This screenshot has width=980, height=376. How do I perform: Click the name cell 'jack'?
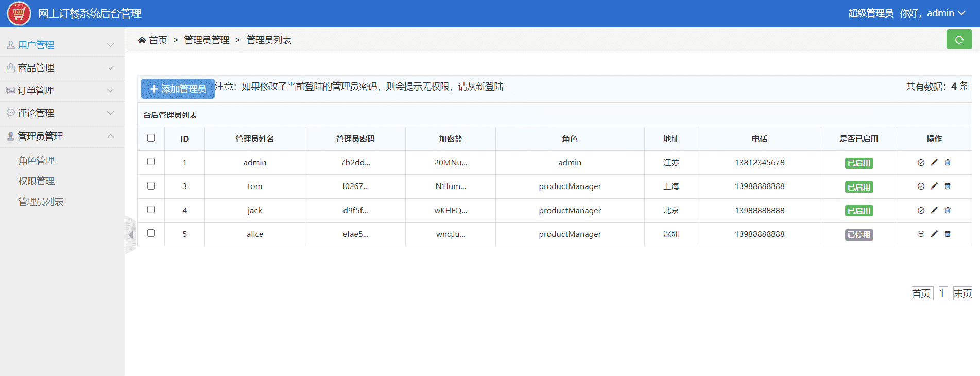click(x=255, y=211)
